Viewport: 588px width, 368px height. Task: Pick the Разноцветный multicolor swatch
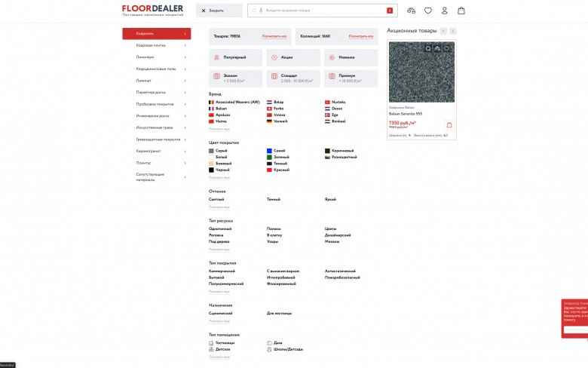click(x=327, y=157)
